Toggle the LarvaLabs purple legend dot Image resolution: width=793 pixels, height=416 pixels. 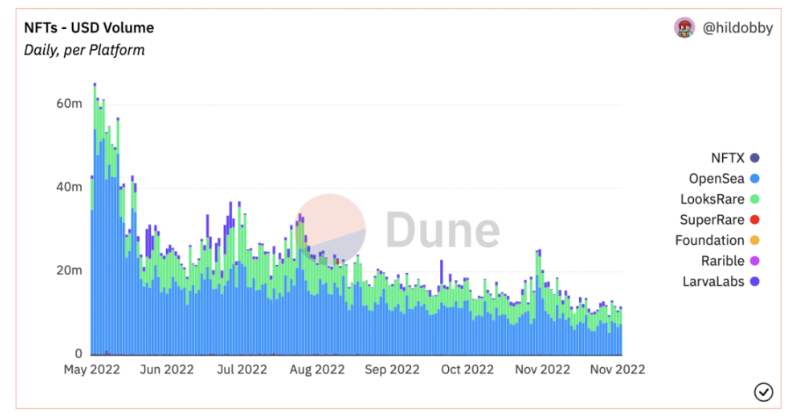click(755, 282)
